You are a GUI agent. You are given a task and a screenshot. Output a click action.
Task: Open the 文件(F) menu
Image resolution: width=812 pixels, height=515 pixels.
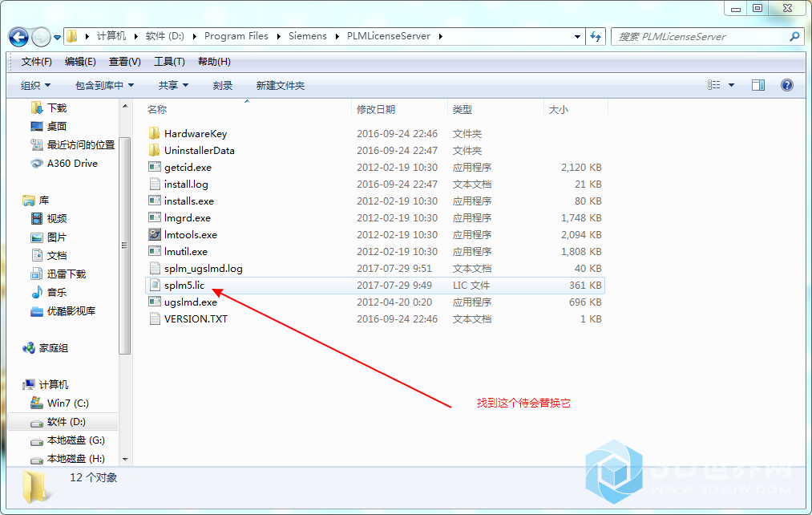pyautogui.click(x=36, y=62)
